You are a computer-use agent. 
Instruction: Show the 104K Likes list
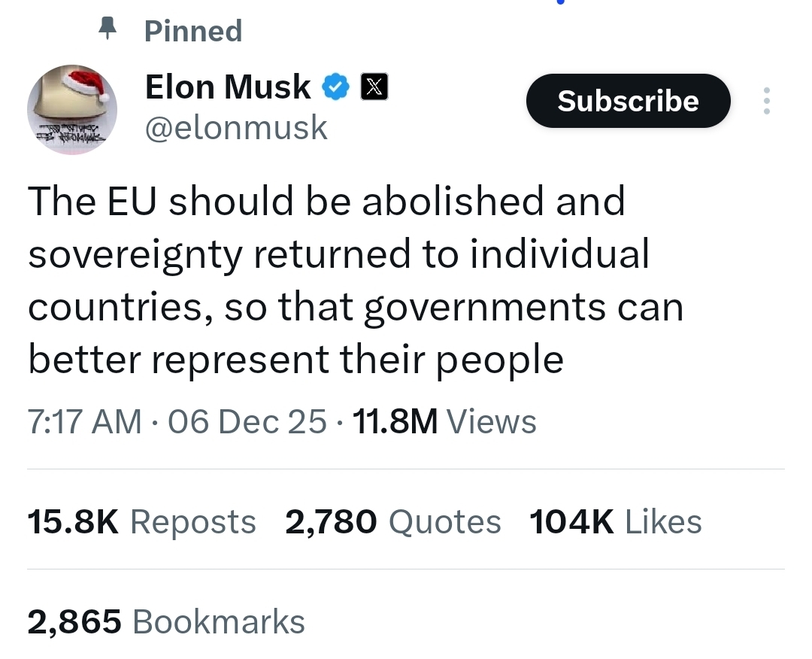coord(615,522)
